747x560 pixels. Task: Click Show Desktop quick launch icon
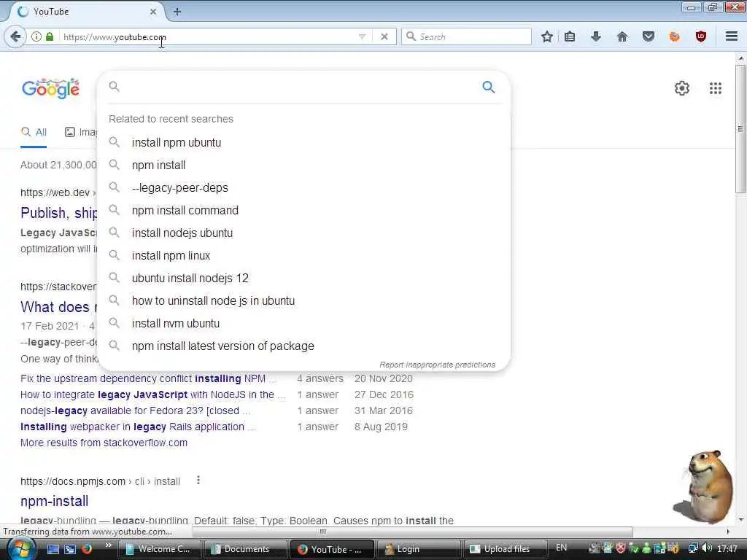click(x=53, y=549)
